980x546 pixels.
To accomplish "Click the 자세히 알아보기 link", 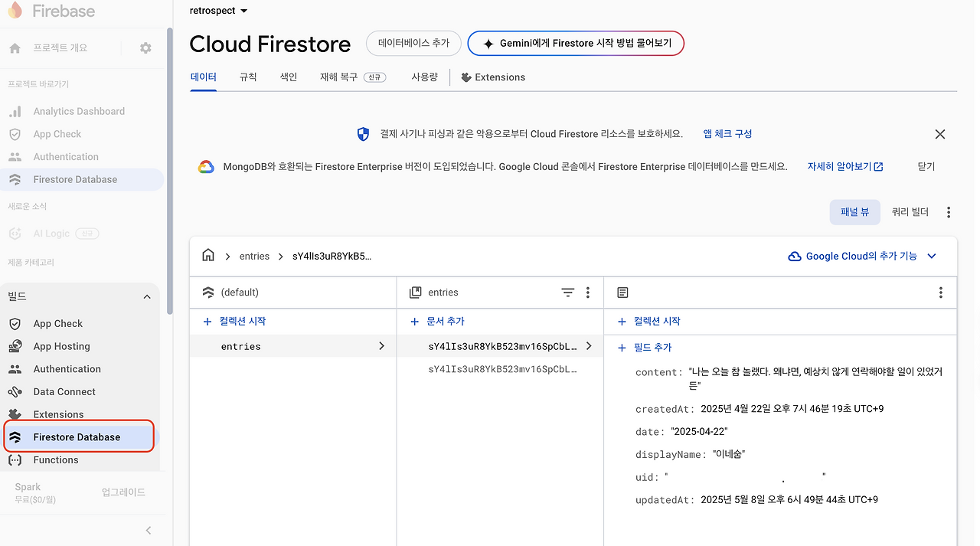I will (x=845, y=166).
